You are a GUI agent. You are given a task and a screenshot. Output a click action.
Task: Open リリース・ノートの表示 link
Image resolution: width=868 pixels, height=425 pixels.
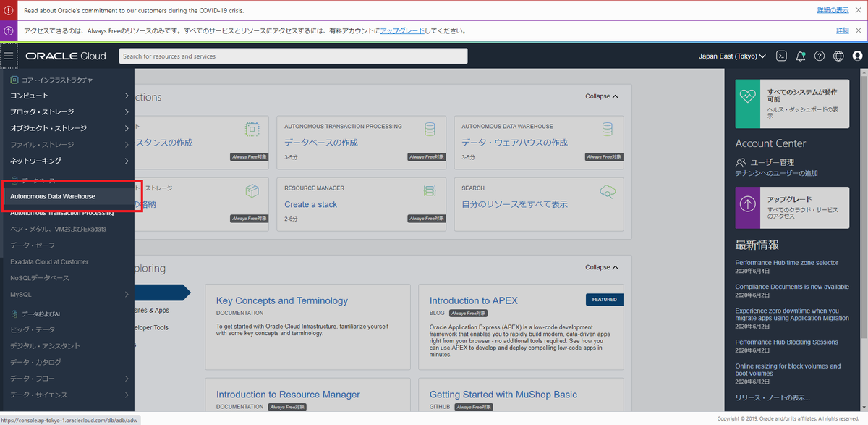773,397
